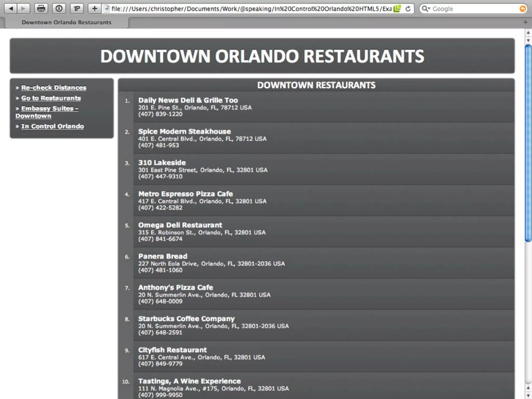Click the orange snapback arrow in search field

(x=523, y=9)
